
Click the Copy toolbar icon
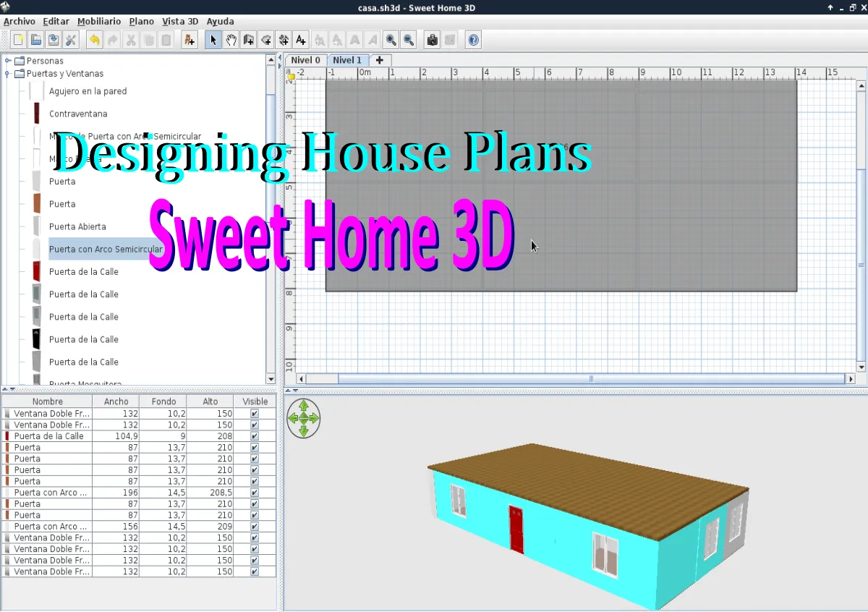click(x=148, y=40)
